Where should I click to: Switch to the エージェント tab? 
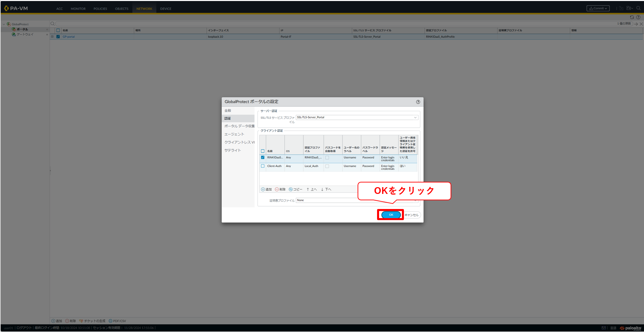pos(234,134)
